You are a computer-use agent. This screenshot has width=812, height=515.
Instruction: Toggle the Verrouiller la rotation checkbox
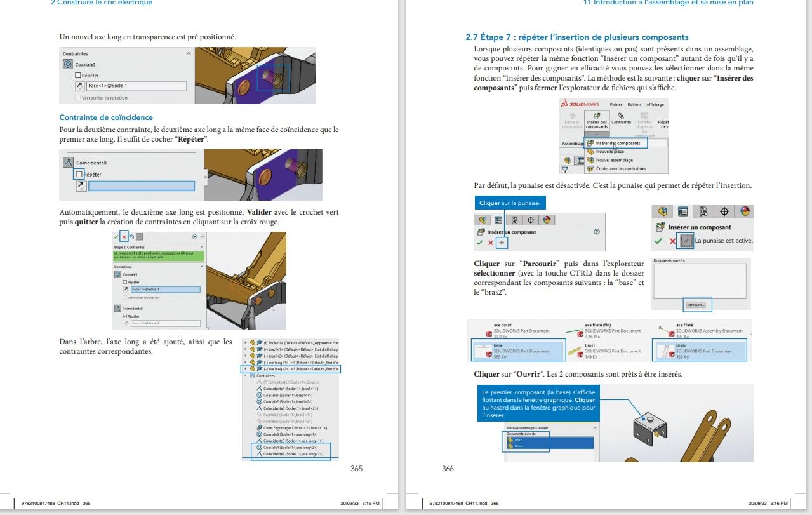tap(78, 98)
